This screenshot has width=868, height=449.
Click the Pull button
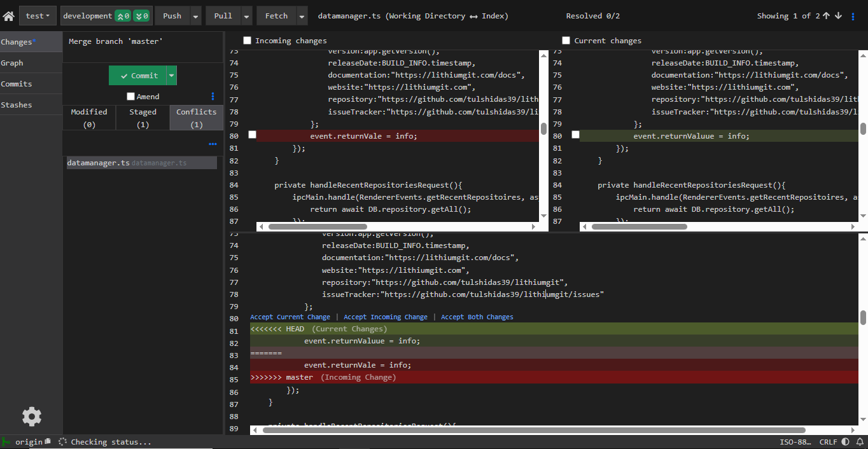pos(223,16)
